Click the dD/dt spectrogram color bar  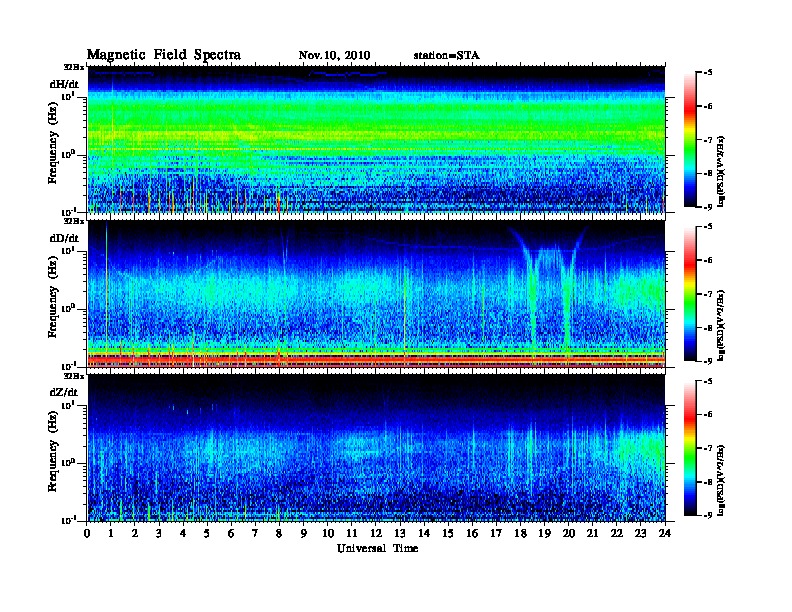[x=690, y=293]
